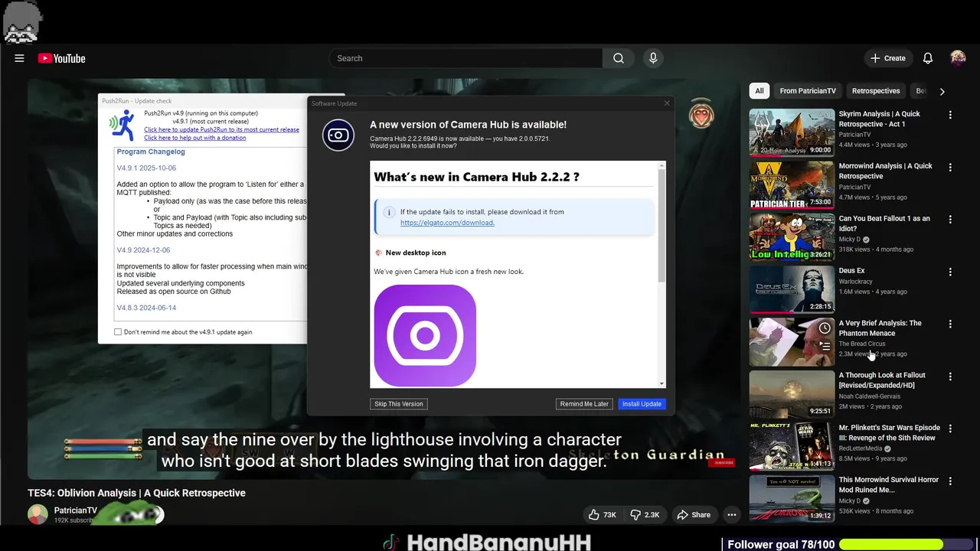Open the account avatar menu
This screenshot has height=551, width=980.
coord(958,58)
